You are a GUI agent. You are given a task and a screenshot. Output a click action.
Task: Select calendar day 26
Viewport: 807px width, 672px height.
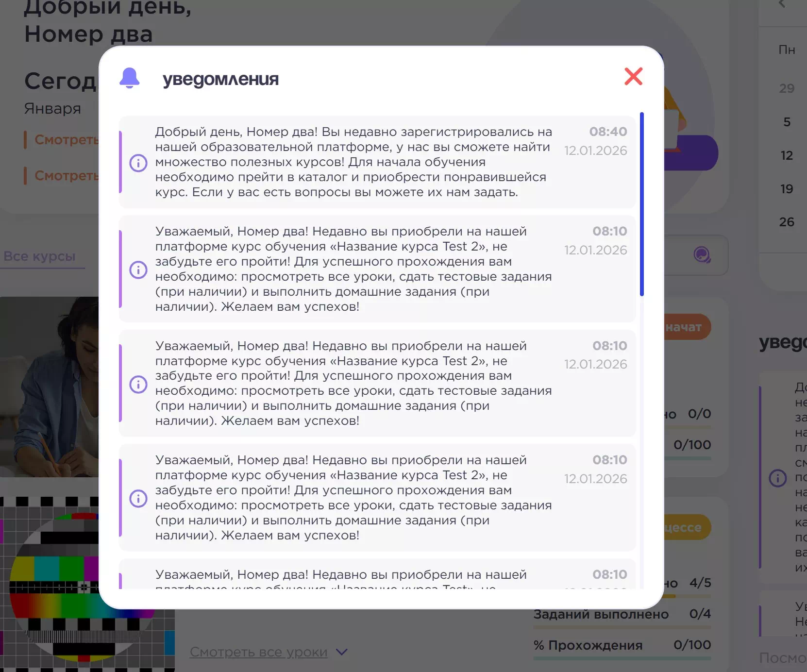pyautogui.click(x=787, y=222)
